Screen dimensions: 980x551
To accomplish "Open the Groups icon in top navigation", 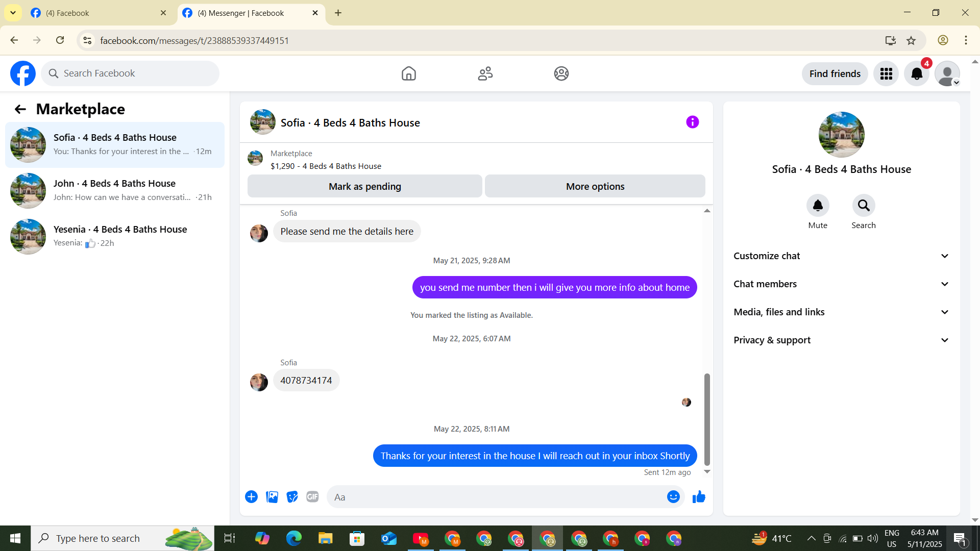I will point(561,73).
